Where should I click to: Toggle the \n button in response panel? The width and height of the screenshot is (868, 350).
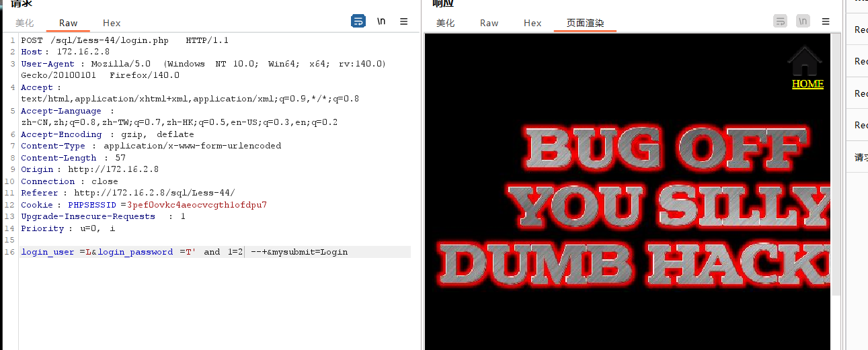tap(803, 21)
